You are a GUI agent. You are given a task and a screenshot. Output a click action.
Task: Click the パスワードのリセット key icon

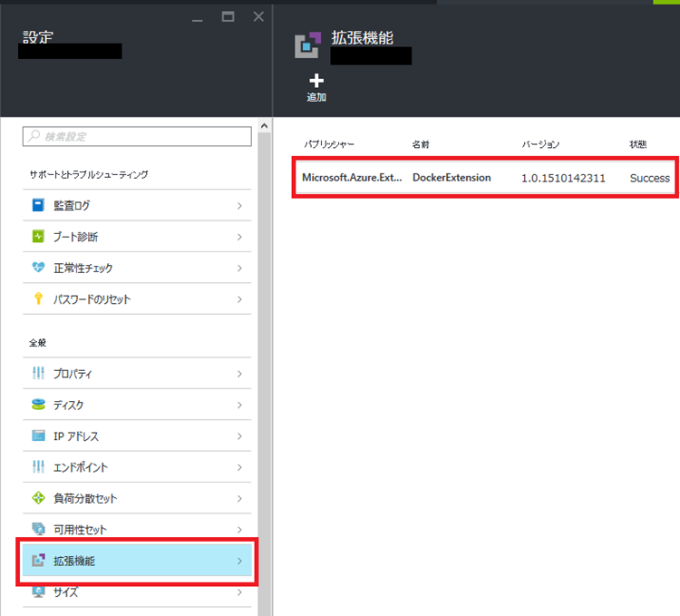(x=38, y=298)
